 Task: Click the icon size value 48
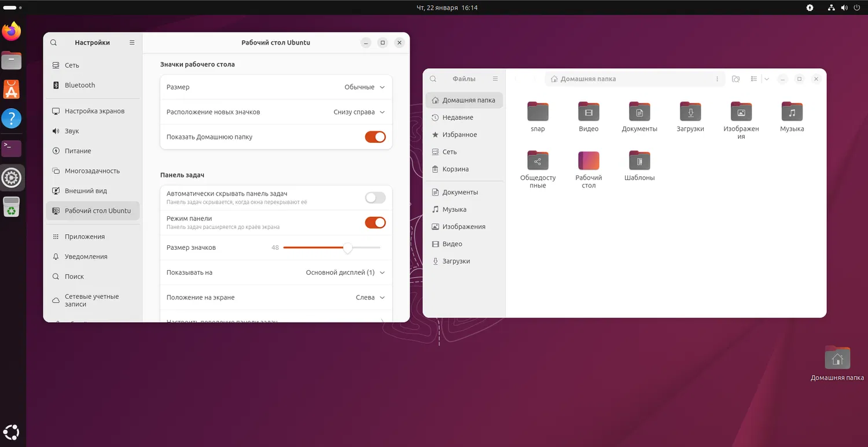click(275, 247)
